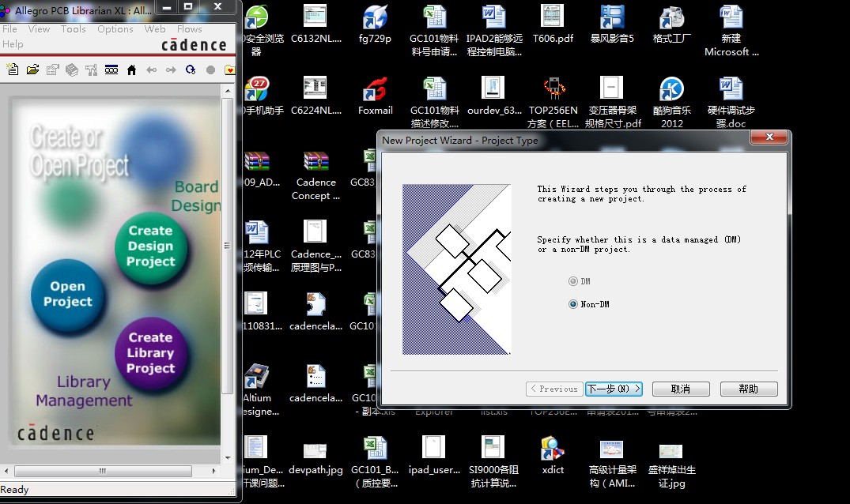The width and height of the screenshot is (850, 504).
Task: Click the 取消 cancel button
Action: (681, 389)
